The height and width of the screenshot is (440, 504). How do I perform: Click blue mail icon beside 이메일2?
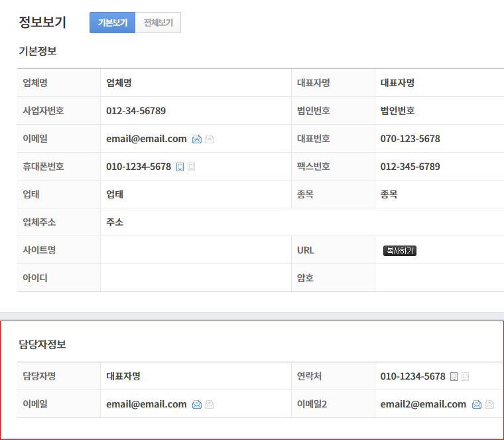click(476, 405)
